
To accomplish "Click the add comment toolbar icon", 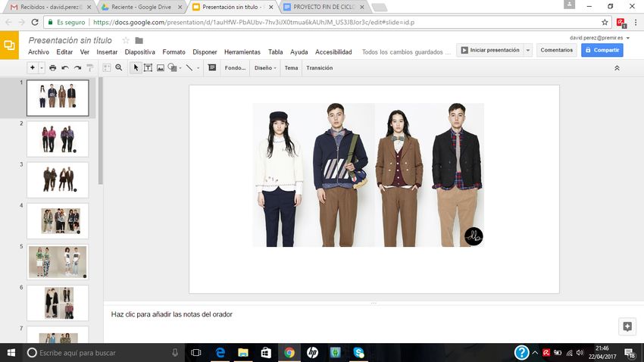I will tap(211, 67).
